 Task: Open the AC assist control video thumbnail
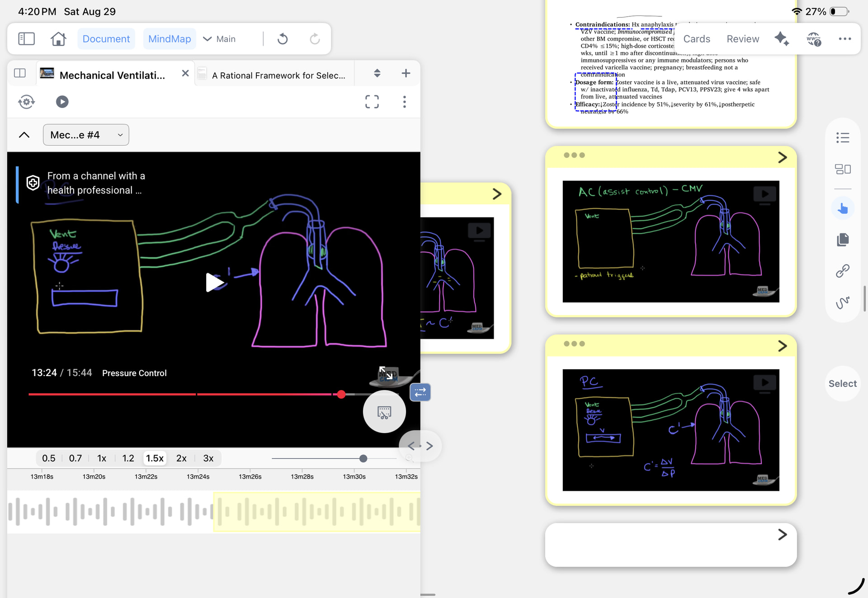pos(671,241)
